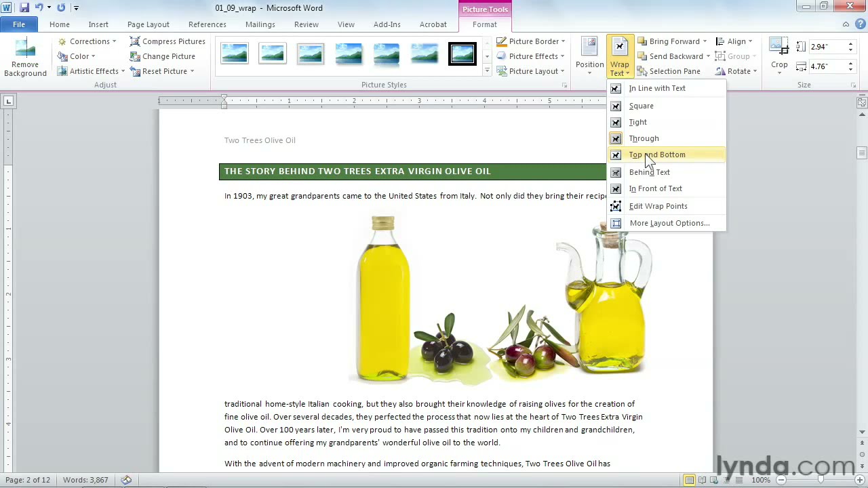Open the Picture Effects dropdown
868x488 pixels.
point(530,56)
